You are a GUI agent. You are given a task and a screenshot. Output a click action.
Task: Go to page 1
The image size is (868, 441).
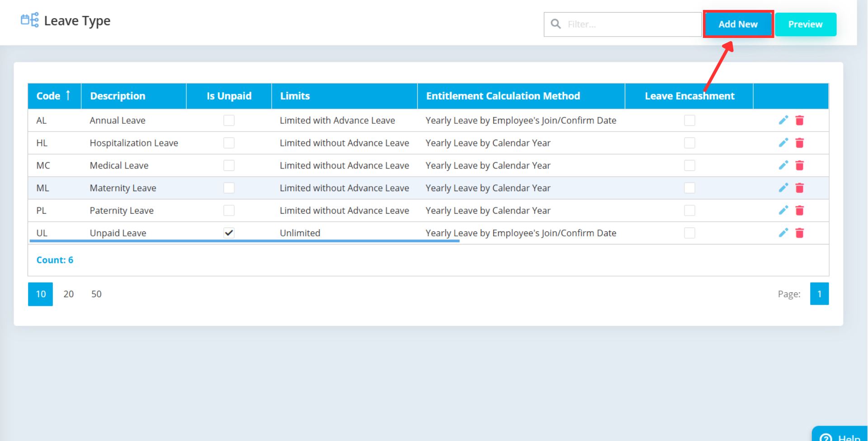pos(819,294)
